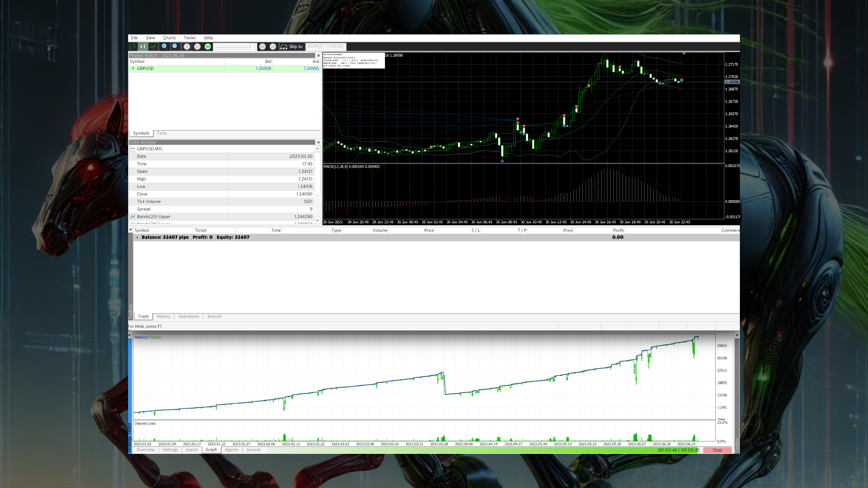Click the Skip to button
Image resolution: width=868 pixels, height=488 pixels.
point(293,46)
